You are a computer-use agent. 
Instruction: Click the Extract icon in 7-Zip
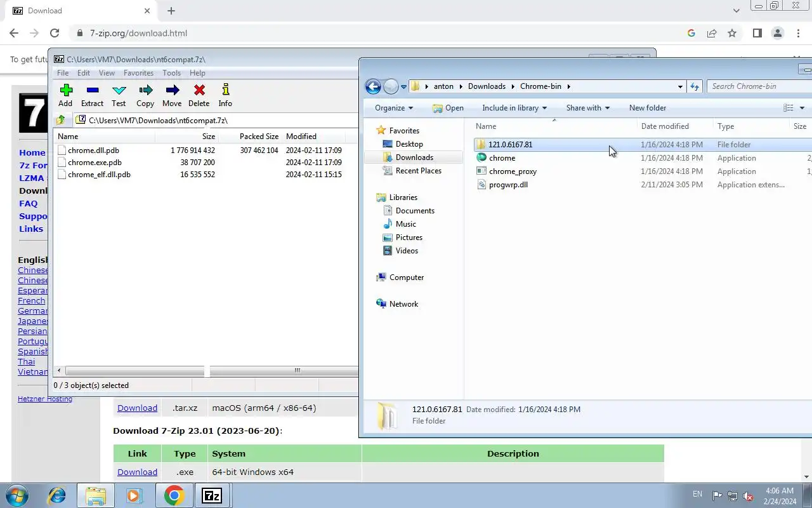click(x=92, y=90)
